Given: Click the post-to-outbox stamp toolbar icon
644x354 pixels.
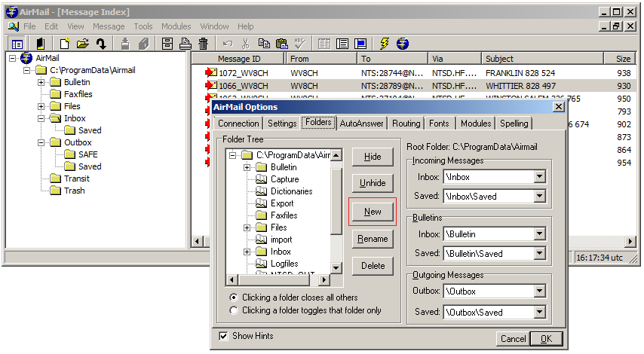Looking at the screenshot, I should pos(125,44).
